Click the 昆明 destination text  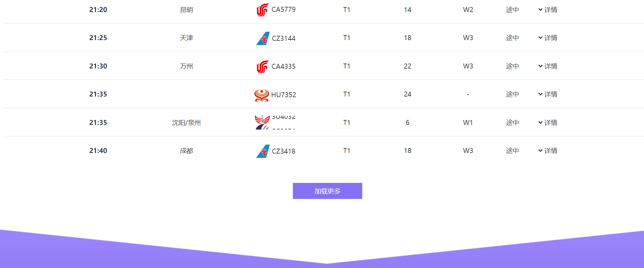[x=186, y=10]
